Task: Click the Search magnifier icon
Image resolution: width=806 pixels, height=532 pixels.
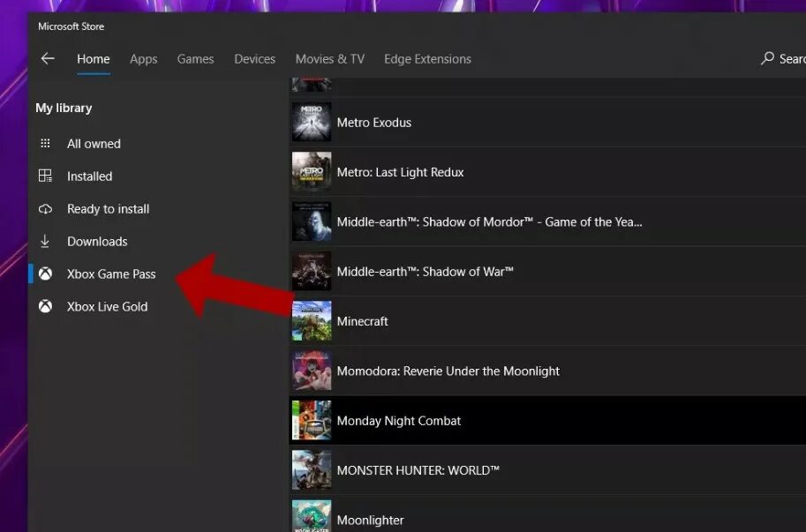Action: coord(767,58)
